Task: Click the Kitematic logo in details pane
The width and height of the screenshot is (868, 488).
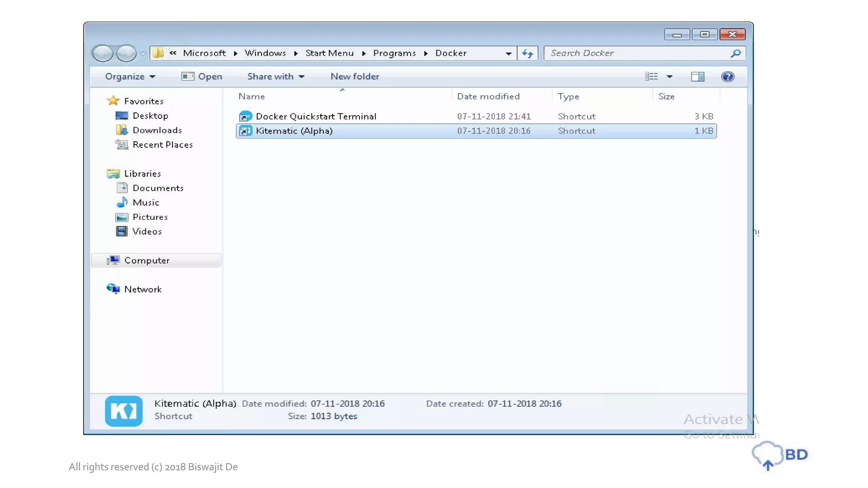Action: pos(124,410)
